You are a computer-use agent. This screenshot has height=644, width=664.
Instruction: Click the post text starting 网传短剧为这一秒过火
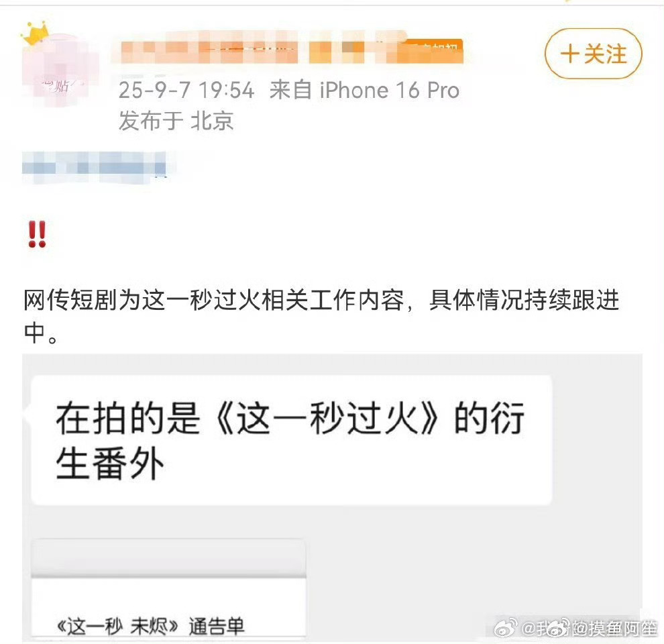(x=321, y=316)
